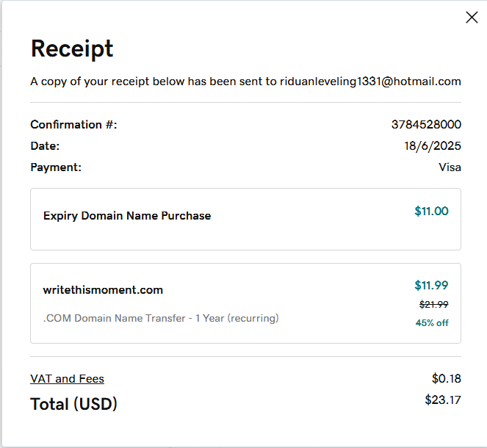Click the $23.17 total amount
Image resolution: width=487 pixels, height=448 pixels.
click(x=443, y=400)
